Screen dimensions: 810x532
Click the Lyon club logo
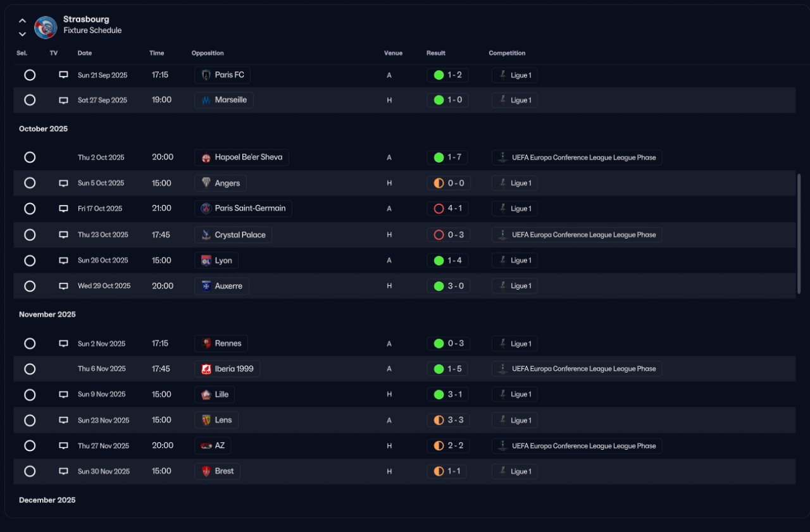point(206,261)
